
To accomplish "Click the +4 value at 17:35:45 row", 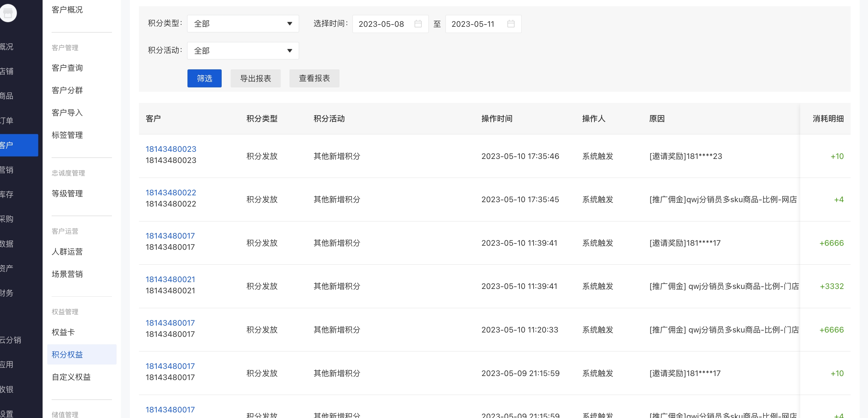I will click(839, 200).
